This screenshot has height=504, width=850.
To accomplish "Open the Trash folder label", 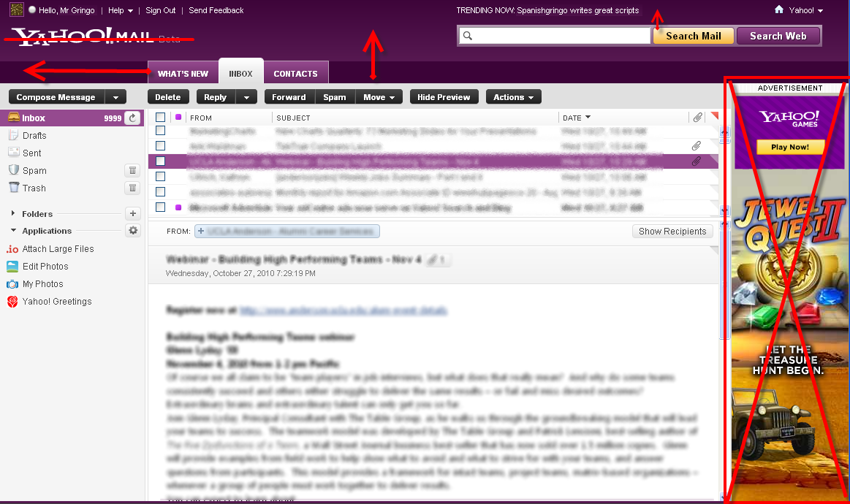I will click(34, 188).
